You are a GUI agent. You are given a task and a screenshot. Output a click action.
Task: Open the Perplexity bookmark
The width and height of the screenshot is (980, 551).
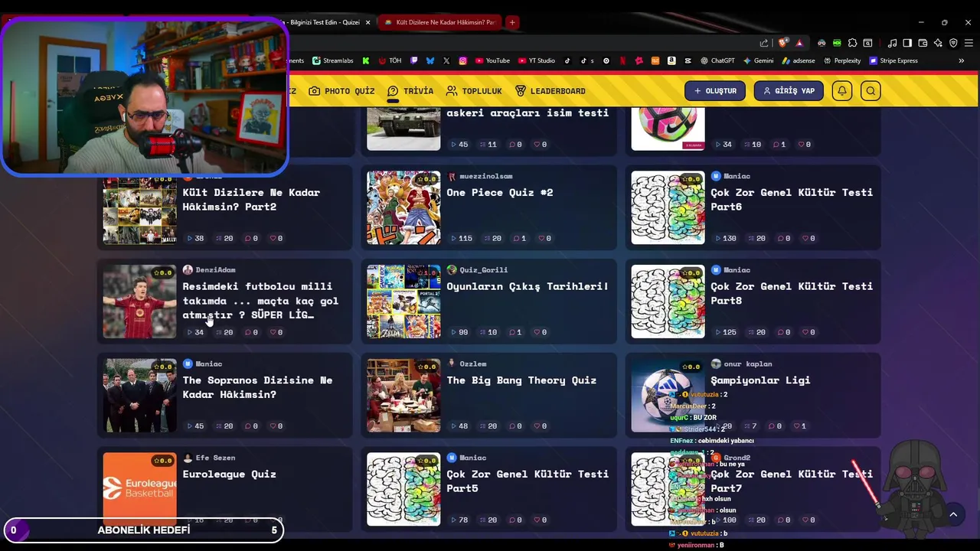(x=841, y=60)
